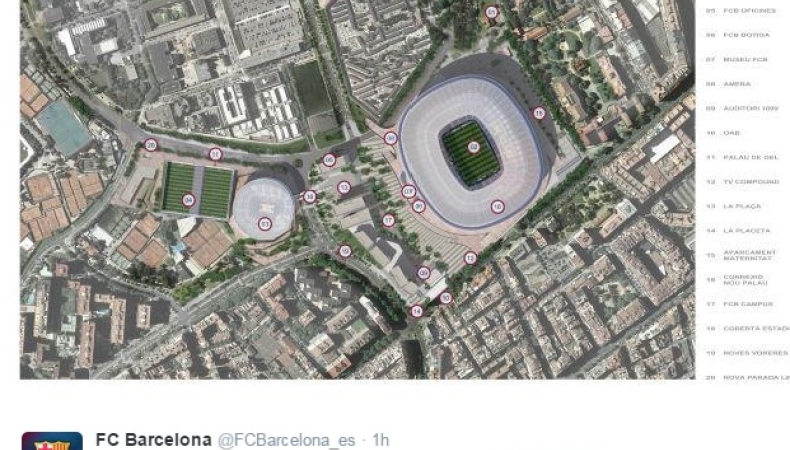Select marker 20 at the road's left end
790x450 pixels.
click(151, 145)
